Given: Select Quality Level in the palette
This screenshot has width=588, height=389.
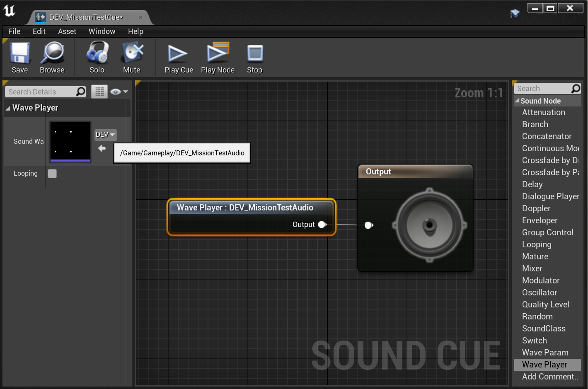Looking at the screenshot, I should point(545,304).
